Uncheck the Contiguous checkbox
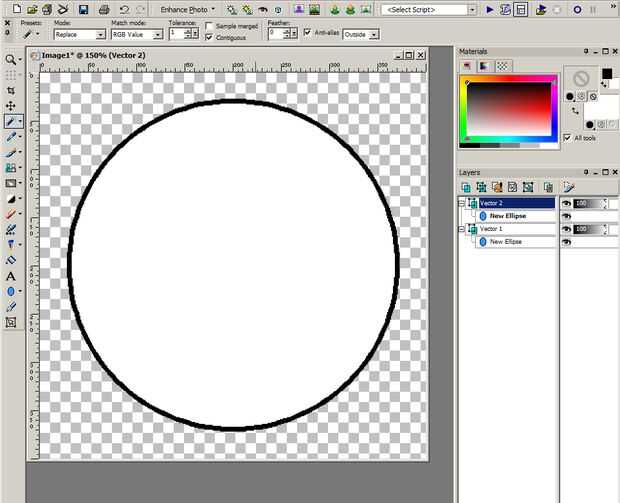The width and height of the screenshot is (620, 503). (209, 38)
